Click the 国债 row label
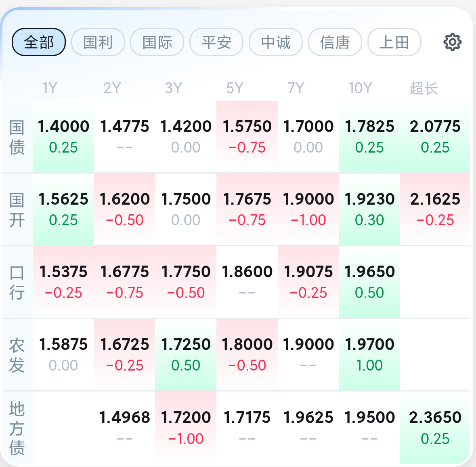The height and width of the screenshot is (467, 476). (x=17, y=137)
